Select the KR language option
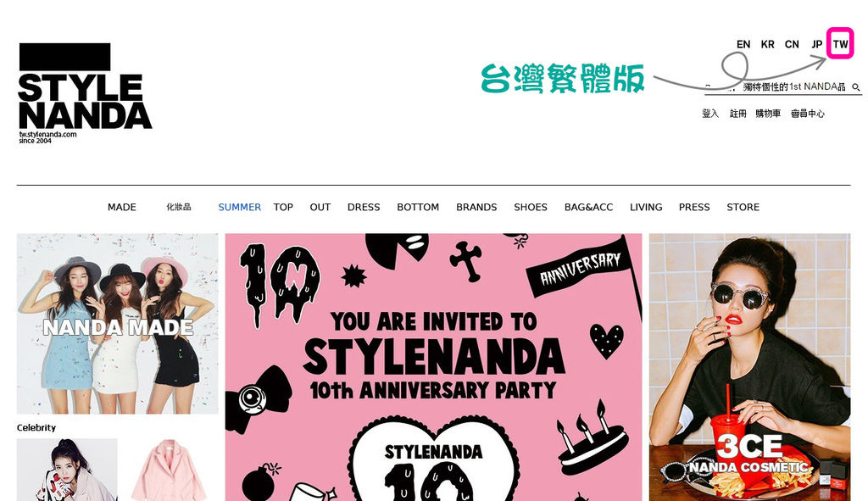This screenshot has height=501, width=868. 767,44
